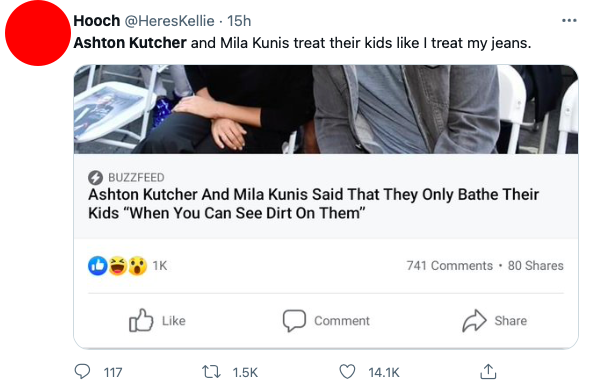Viewport: 594px width, 390px height.
Task: Reply to the tweet via speech bubble icon
Action: click(x=82, y=372)
